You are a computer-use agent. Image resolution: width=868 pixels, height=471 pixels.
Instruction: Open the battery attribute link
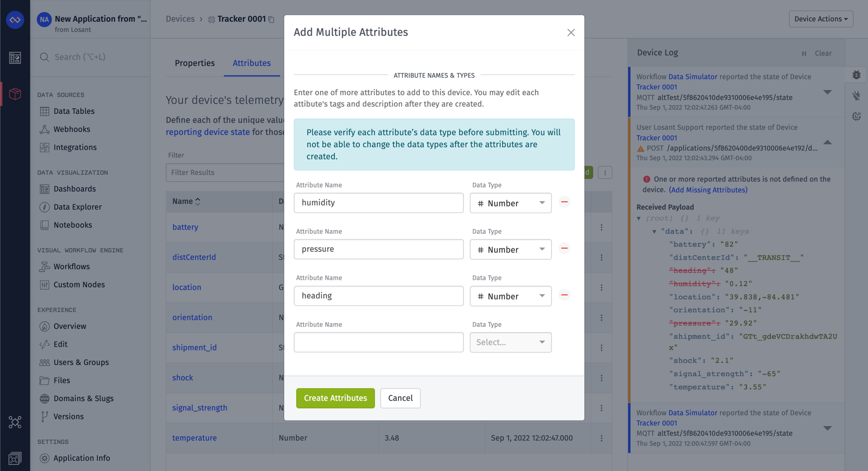[x=185, y=227]
